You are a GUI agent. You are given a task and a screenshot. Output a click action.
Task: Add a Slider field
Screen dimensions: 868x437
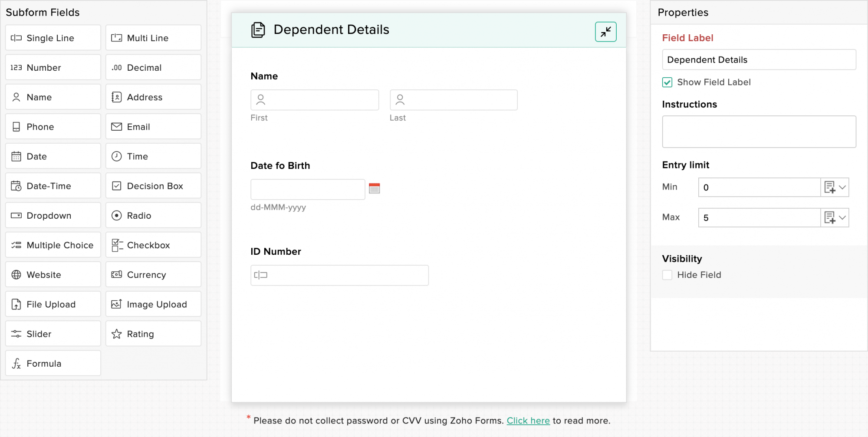(x=53, y=334)
